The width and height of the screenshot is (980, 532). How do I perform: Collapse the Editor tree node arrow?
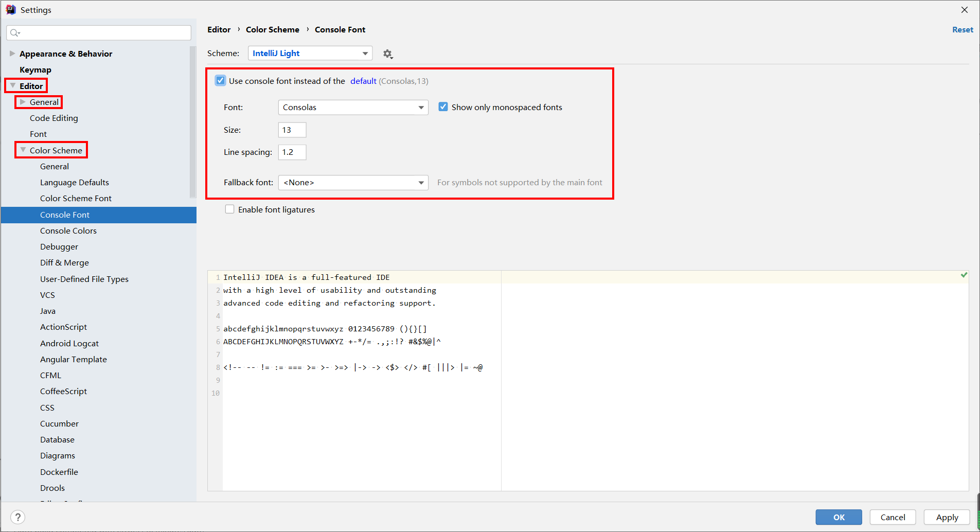13,86
